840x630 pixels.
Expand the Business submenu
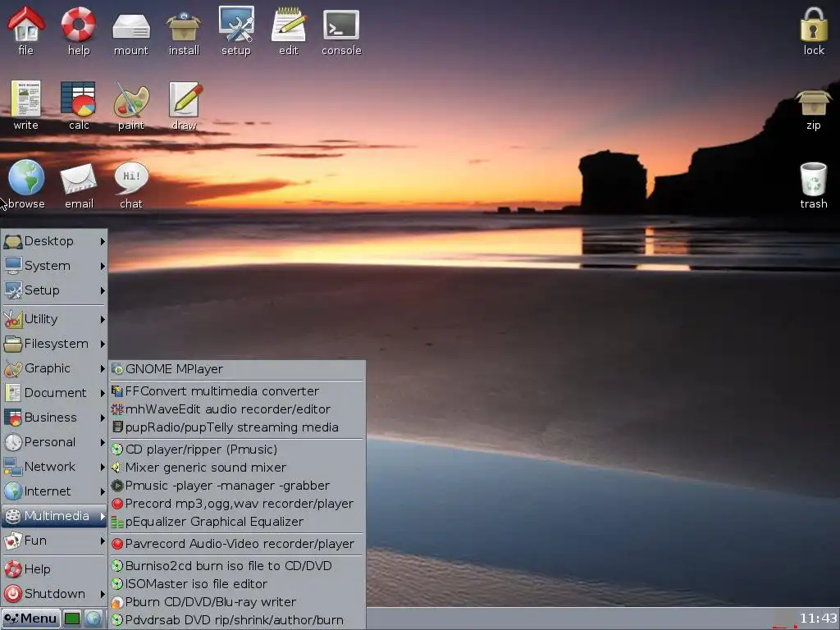coord(54,418)
